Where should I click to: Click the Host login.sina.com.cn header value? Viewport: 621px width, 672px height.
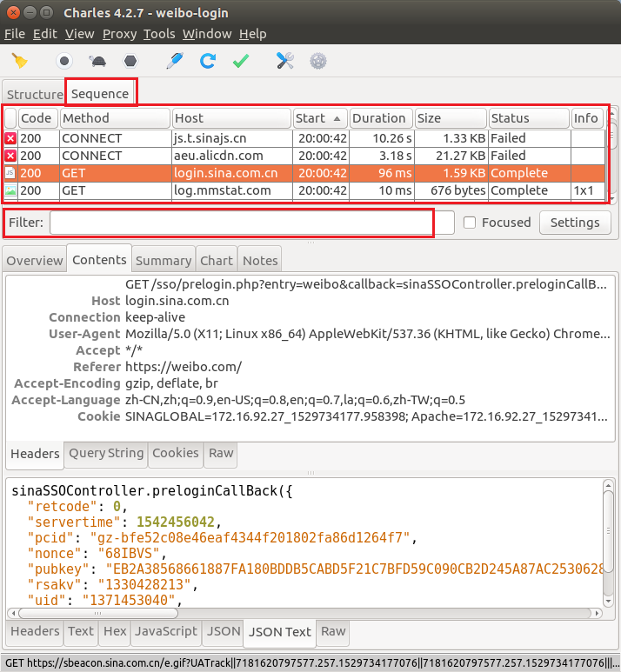[177, 301]
